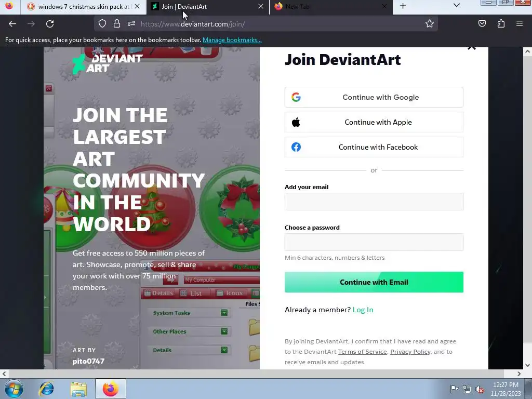Open Manage bookmarks link
The width and height of the screenshot is (532, 399).
[x=232, y=40]
